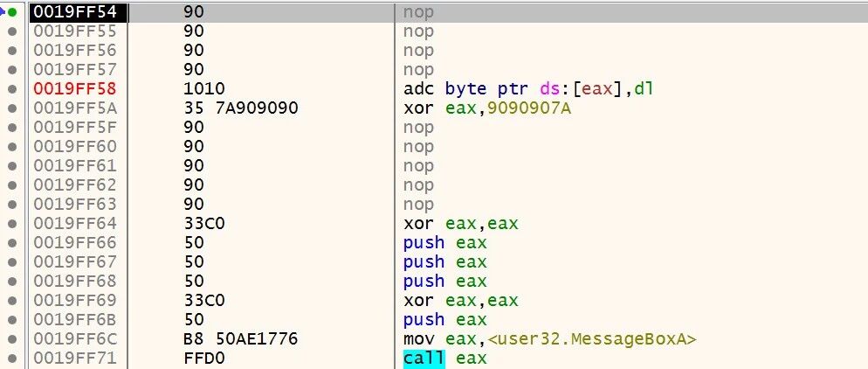Set breakpoint dot beside 0019FF5A
Image resolution: width=868 pixels, height=369 pixels.
(12, 108)
